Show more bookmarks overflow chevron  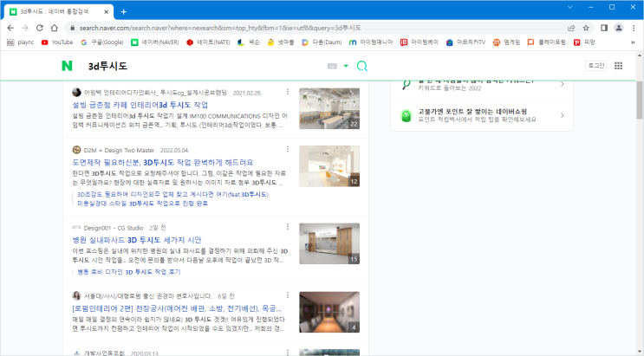coord(633,42)
